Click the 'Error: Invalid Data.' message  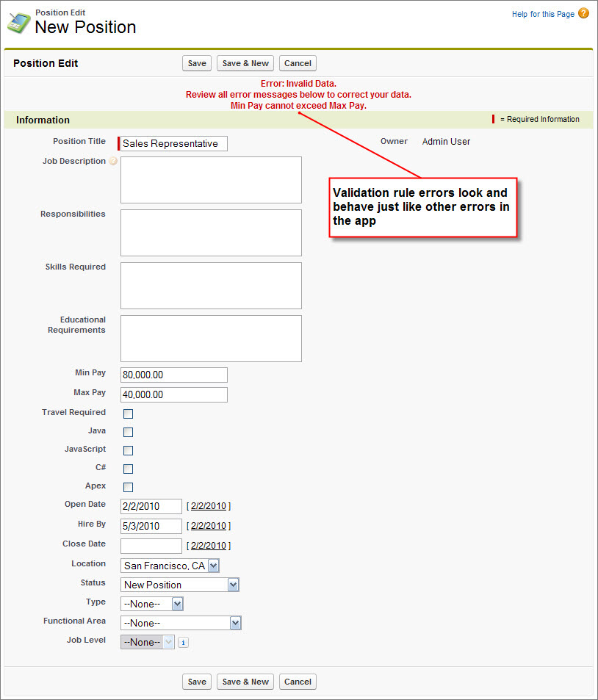pyautogui.click(x=298, y=84)
